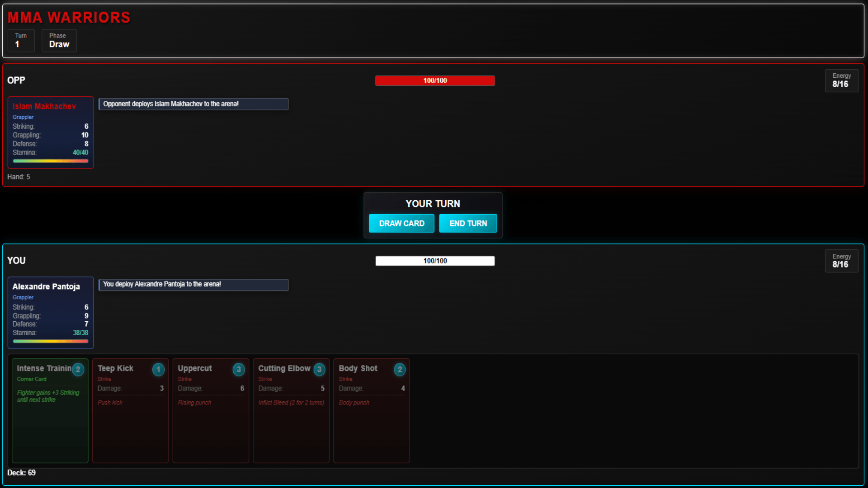The width and height of the screenshot is (868, 488).
Task: Click the Cutting Elbow cost badge
Action: [x=319, y=370]
